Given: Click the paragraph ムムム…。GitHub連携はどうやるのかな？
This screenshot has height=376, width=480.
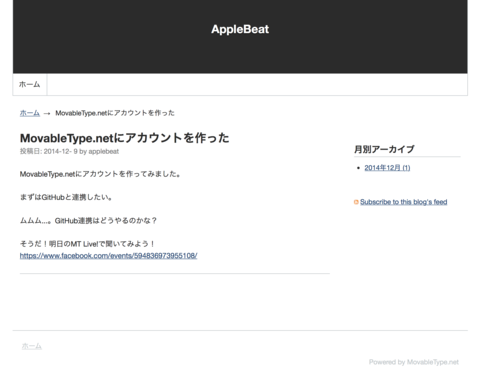Looking at the screenshot, I should click(x=88, y=221).
